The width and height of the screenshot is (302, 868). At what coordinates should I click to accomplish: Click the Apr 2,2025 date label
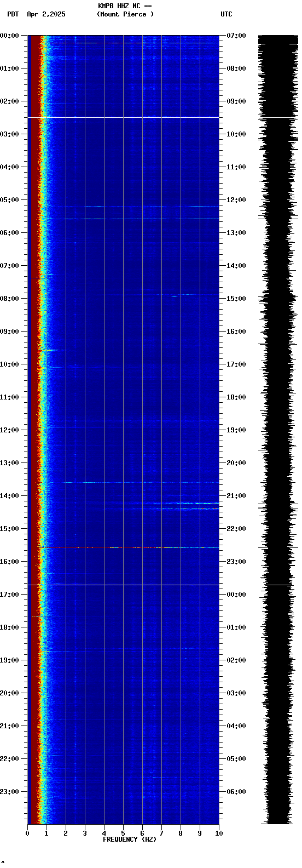tap(46, 14)
